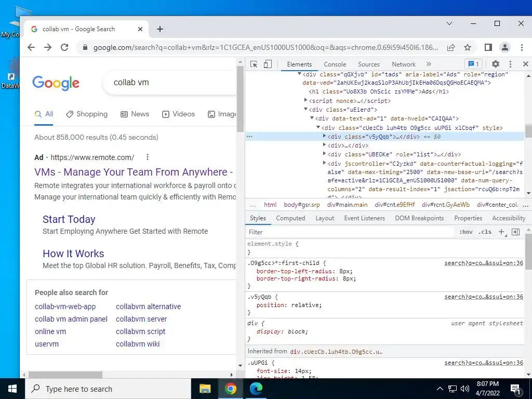This screenshot has width=532, height=399.
Task: Switch to Computed styles tab
Action: 290,218
